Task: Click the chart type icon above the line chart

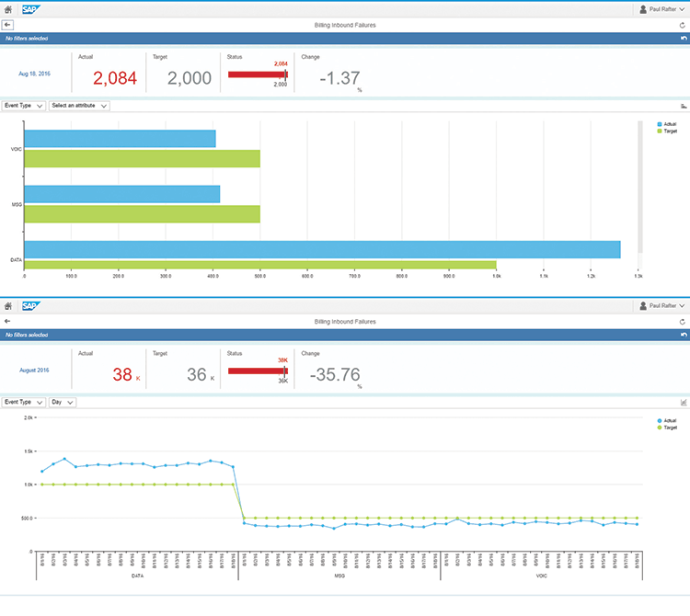Action: 684,402
